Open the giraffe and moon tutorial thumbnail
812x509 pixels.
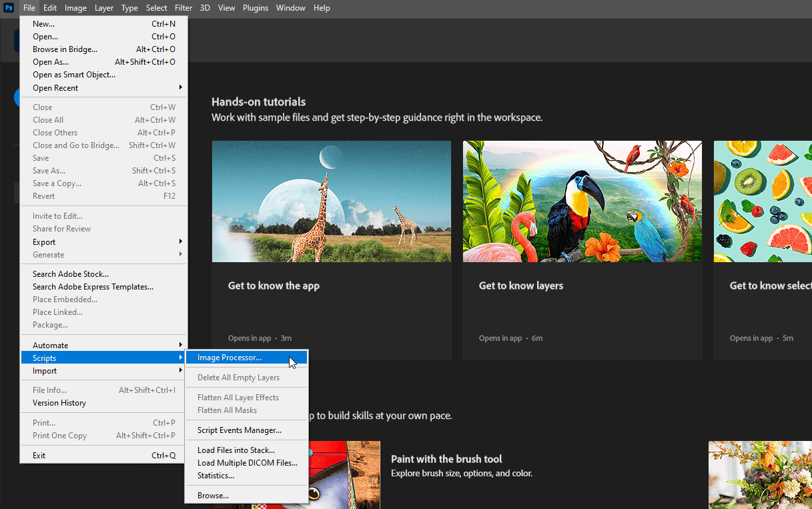tap(332, 201)
